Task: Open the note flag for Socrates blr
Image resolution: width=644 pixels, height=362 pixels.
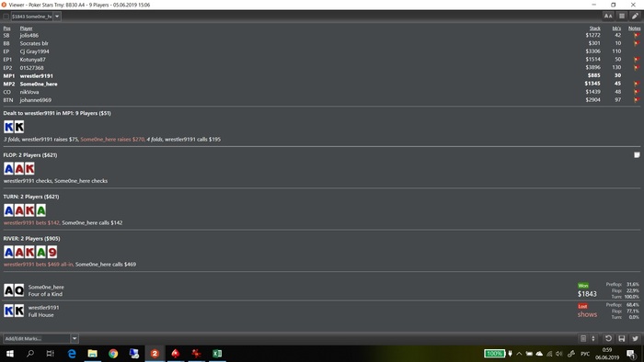Action: 637,43
